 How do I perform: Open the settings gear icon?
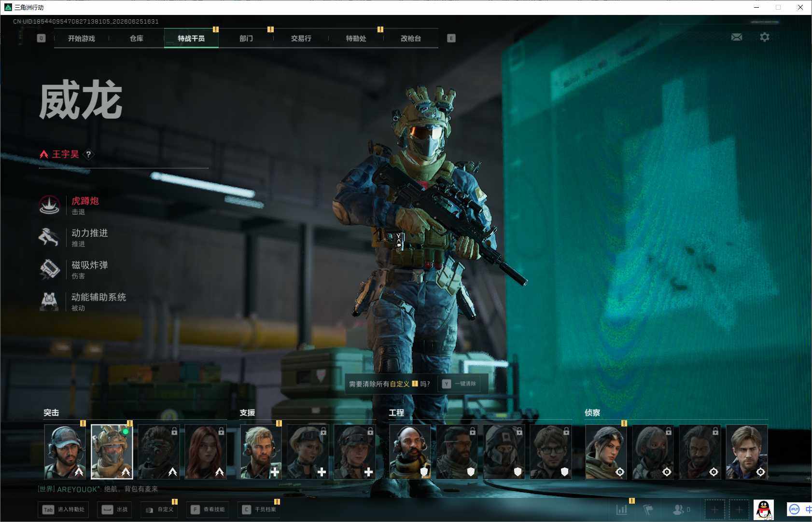[765, 37]
